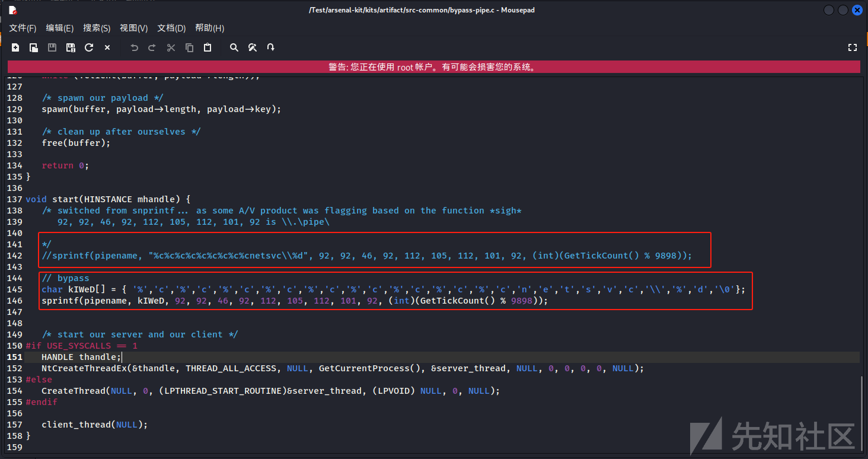Open the 编辑(E) menu
The image size is (868, 459).
pyautogui.click(x=60, y=28)
